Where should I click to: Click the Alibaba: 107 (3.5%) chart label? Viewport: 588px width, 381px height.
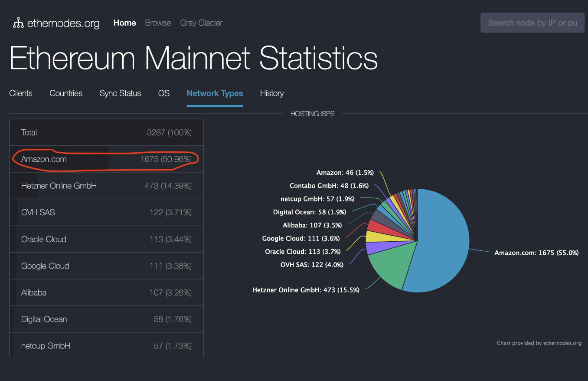click(312, 225)
